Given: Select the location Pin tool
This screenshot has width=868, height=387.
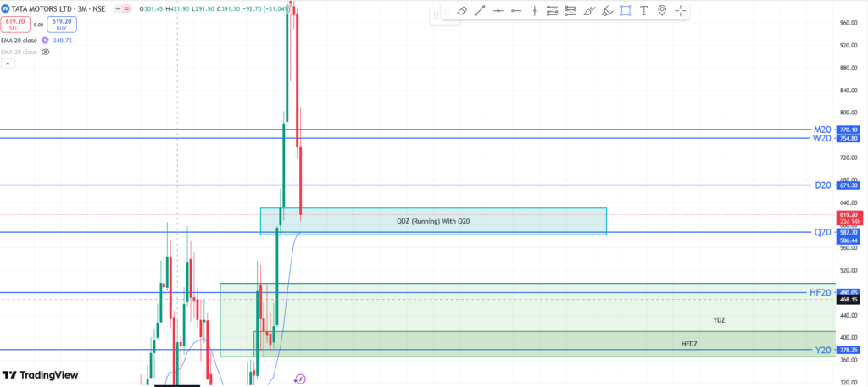Looking at the screenshot, I should [662, 10].
